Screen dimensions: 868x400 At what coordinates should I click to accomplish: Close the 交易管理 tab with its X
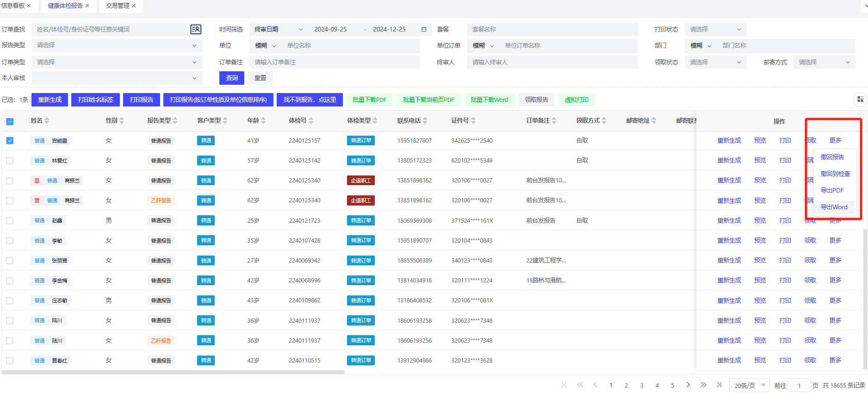coord(134,6)
